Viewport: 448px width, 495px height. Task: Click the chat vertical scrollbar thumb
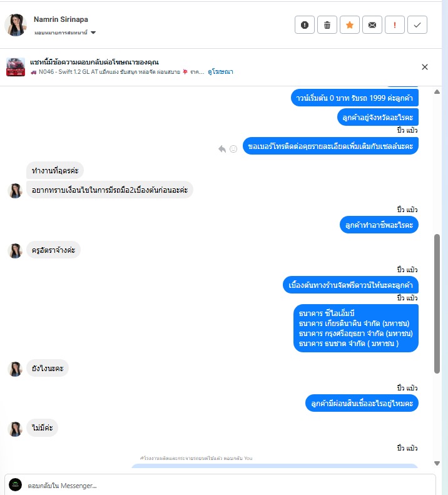point(437,304)
